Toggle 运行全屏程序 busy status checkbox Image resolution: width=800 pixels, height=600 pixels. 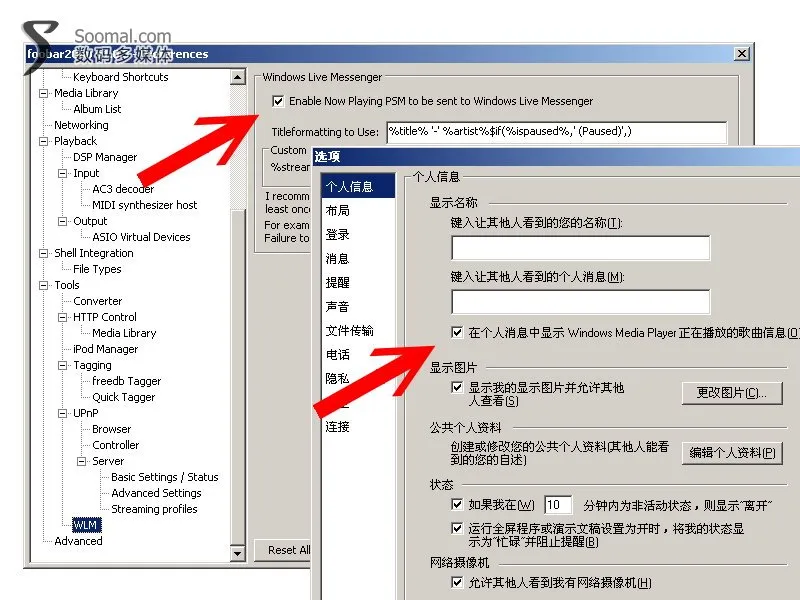pos(457,528)
